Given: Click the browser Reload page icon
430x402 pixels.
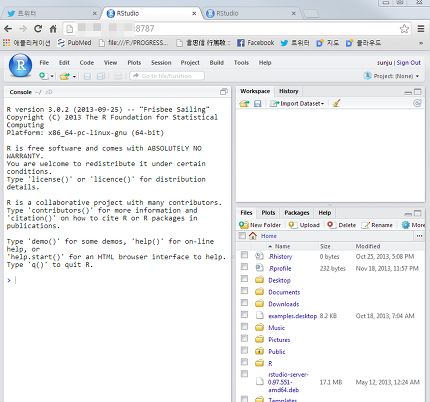Looking at the screenshot, I should (x=38, y=29).
